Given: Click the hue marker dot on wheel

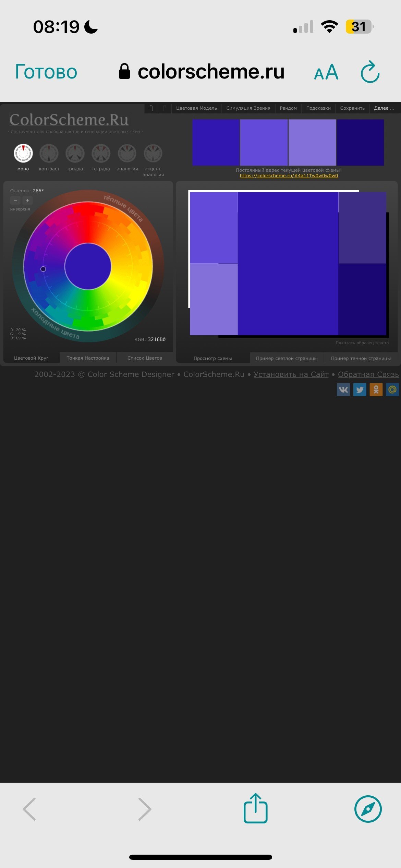Looking at the screenshot, I should click(43, 269).
